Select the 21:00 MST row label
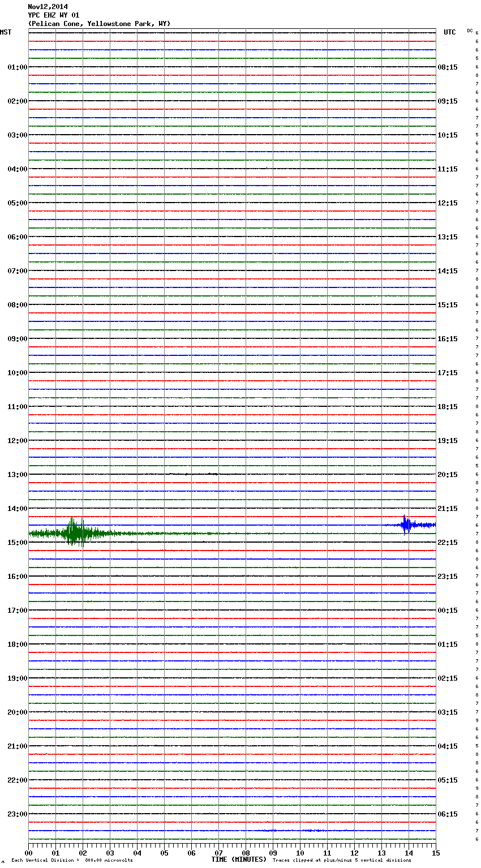 coord(18,746)
